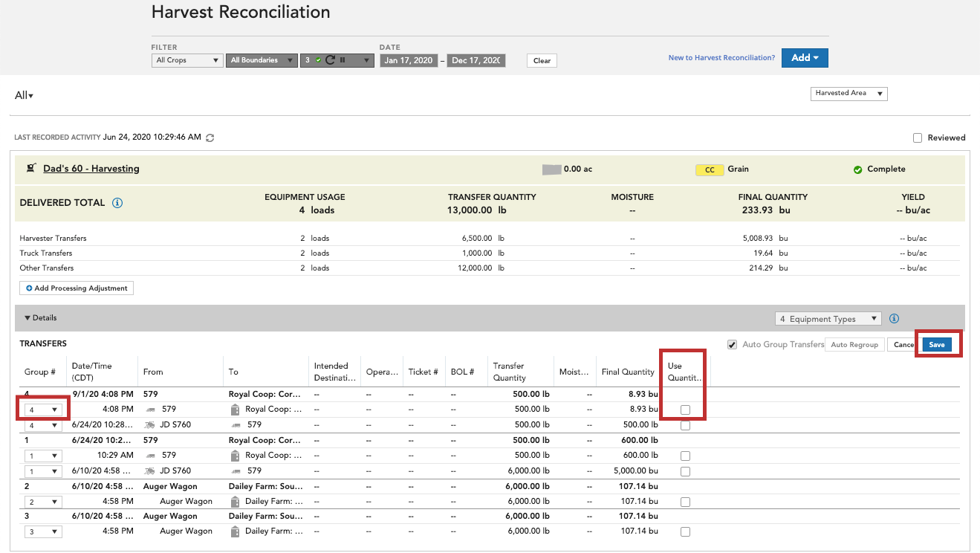The image size is (980, 553).
Task: Click the Add button
Action: click(805, 58)
